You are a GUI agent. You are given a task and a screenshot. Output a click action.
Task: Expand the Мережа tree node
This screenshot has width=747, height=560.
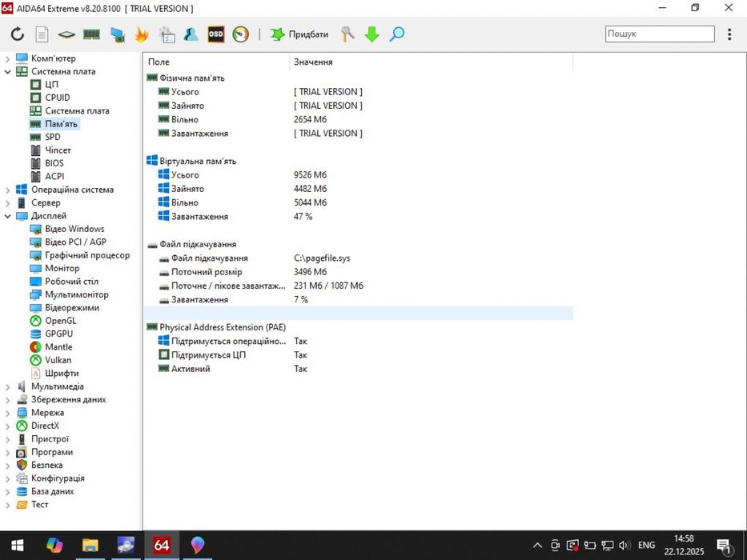coord(8,413)
